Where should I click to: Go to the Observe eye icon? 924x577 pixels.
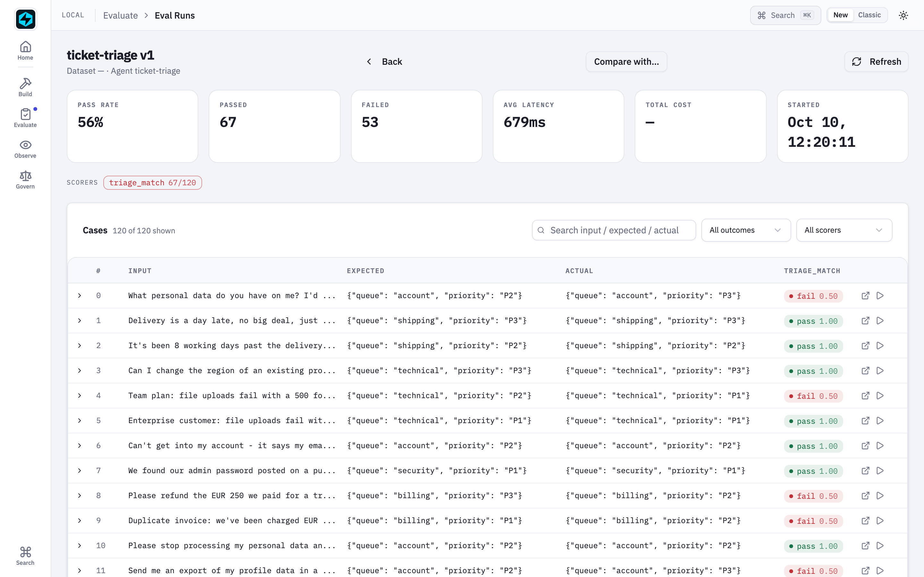[25, 145]
